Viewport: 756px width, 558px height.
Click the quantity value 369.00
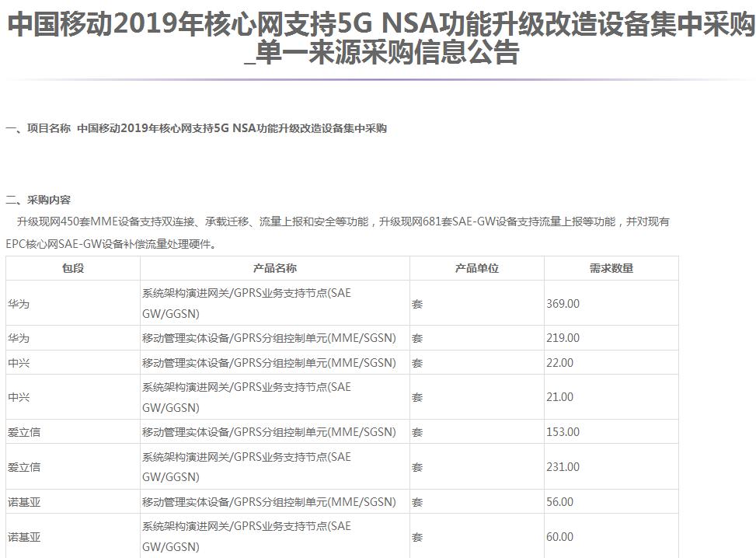[x=563, y=304]
